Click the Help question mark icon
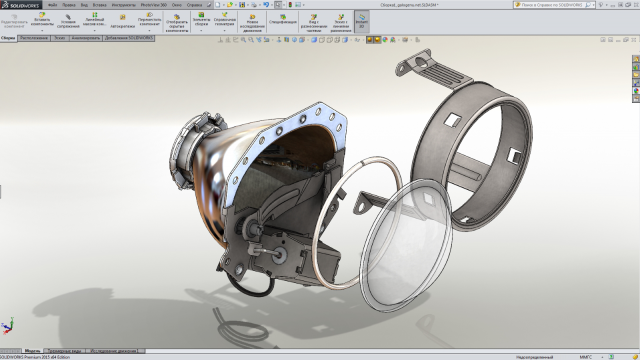 click(x=601, y=5)
